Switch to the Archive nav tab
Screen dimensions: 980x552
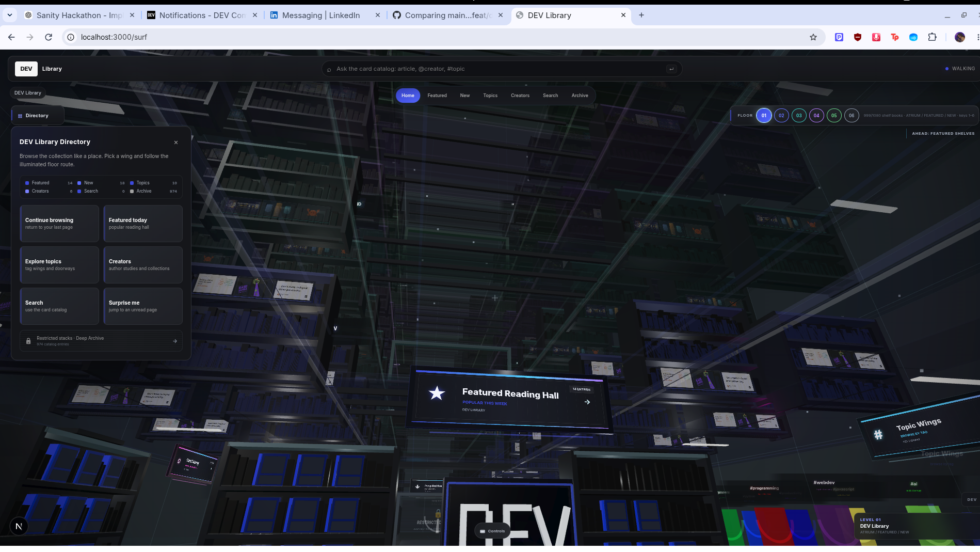click(x=580, y=96)
